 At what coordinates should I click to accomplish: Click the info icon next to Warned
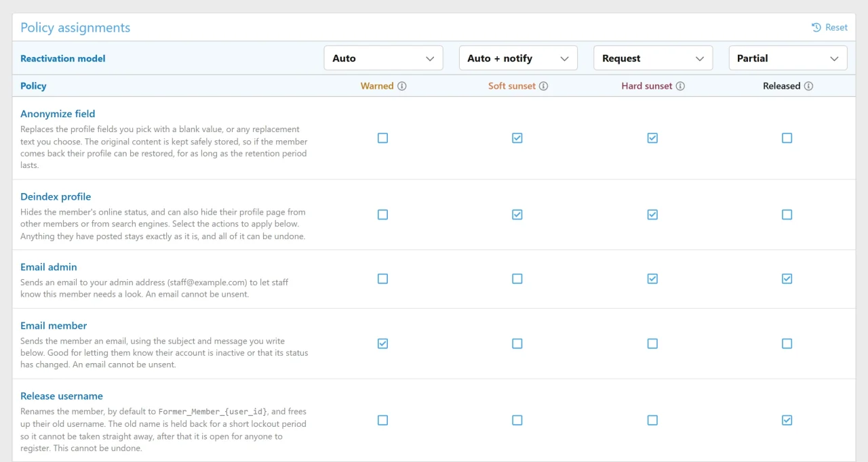pos(402,86)
